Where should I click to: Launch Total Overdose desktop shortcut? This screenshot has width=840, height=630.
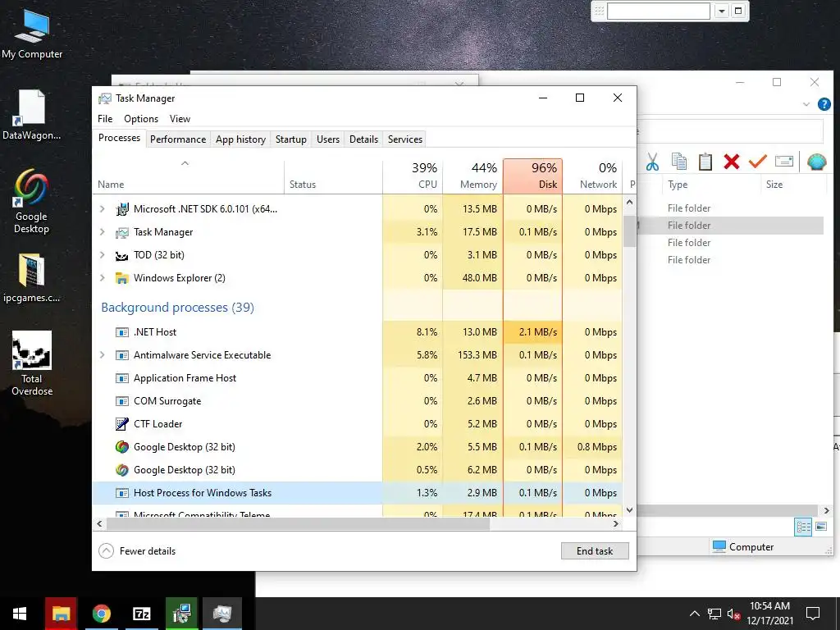click(32, 363)
